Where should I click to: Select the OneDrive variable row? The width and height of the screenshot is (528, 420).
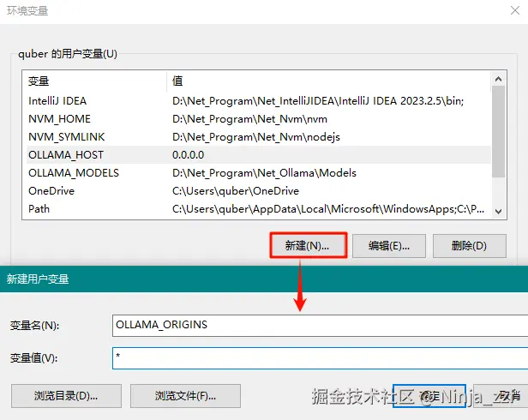click(x=259, y=190)
